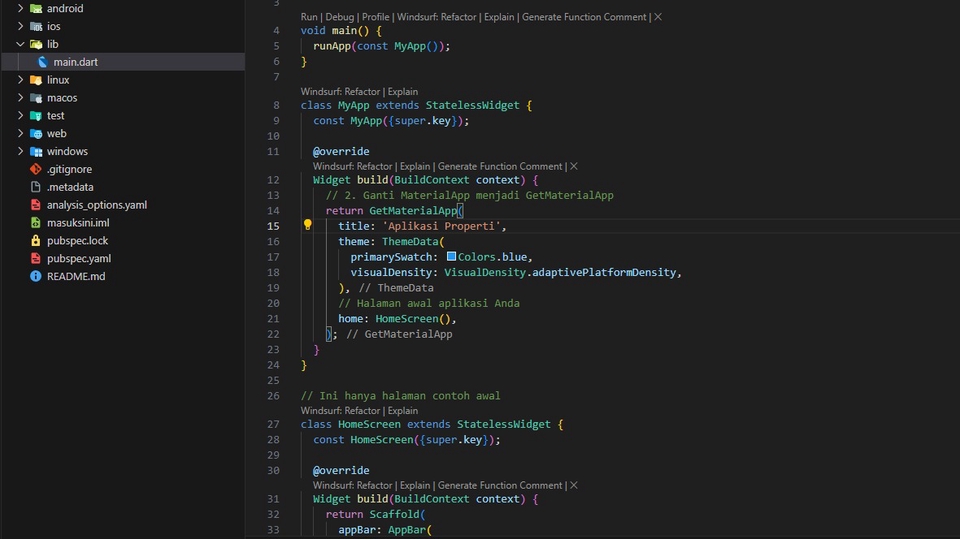960x539 pixels.
Task: Click line number 15 in the gutter
Action: (x=273, y=226)
